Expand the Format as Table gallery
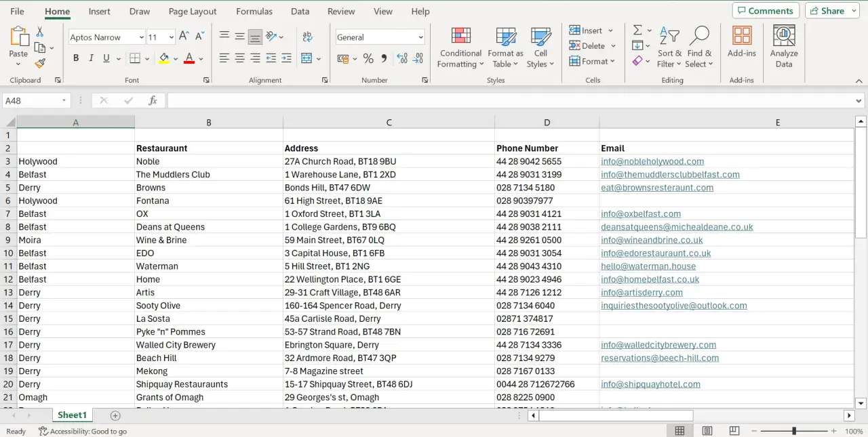Image resolution: width=868 pixels, height=437 pixels. [x=505, y=47]
